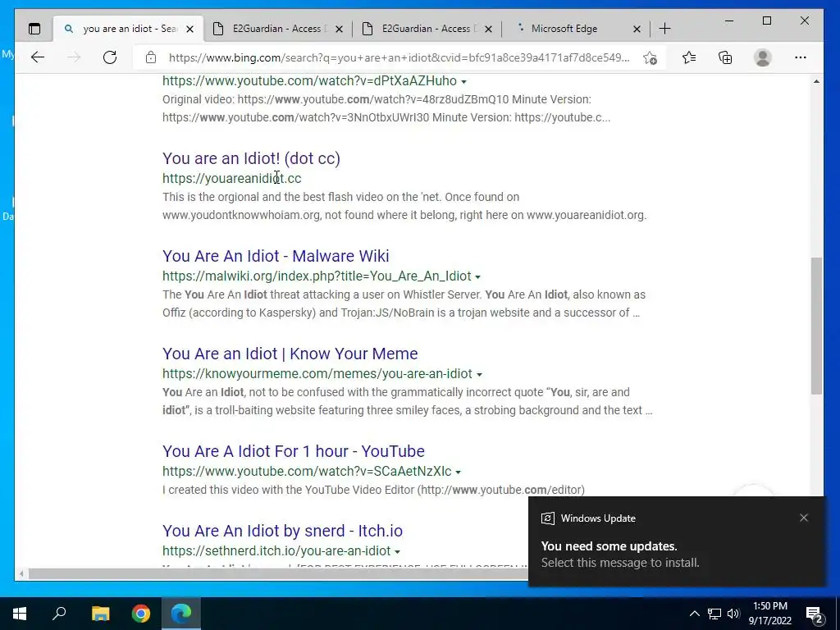Open the Action Center notifications icon
Screen dimensions: 840x630
(x=815, y=614)
